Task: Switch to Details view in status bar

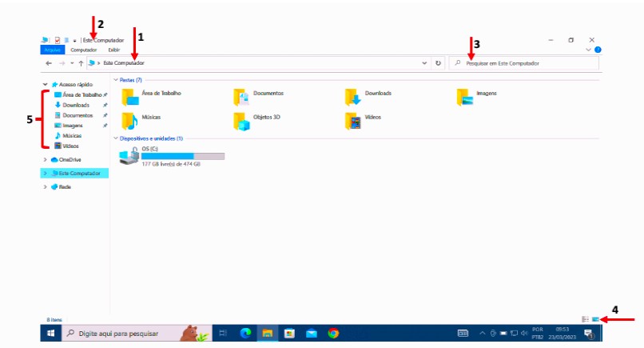Action: (585, 320)
